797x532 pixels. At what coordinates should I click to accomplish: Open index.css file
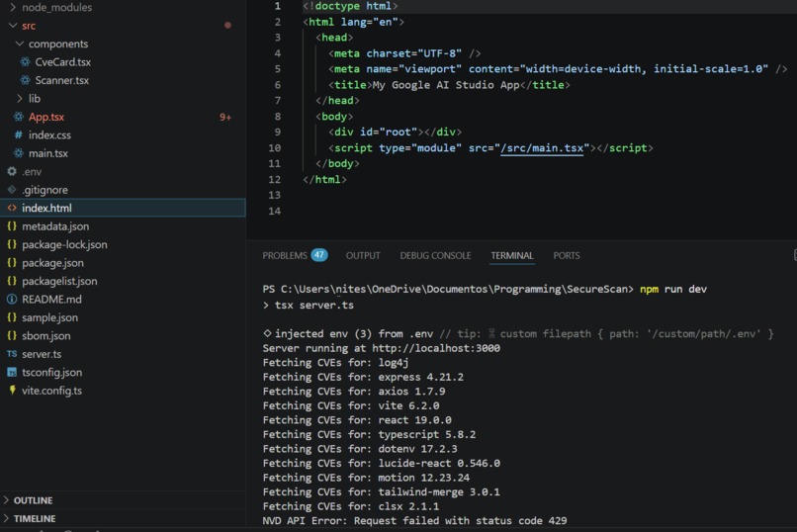coord(49,135)
